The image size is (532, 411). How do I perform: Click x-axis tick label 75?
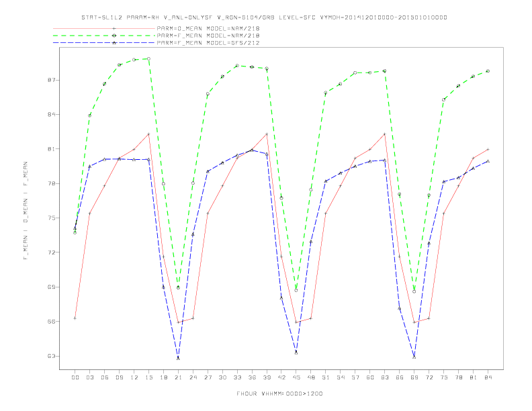point(444,377)
